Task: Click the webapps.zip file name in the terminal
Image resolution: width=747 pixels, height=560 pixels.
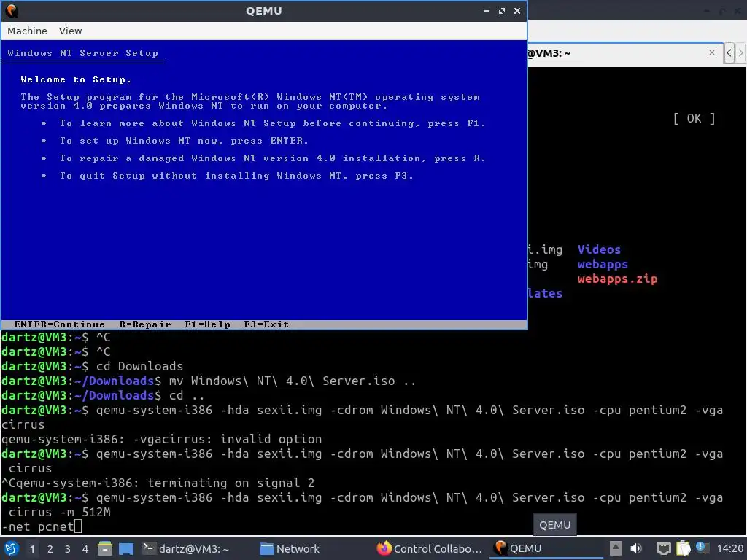Action: click(x=617, y=279)
